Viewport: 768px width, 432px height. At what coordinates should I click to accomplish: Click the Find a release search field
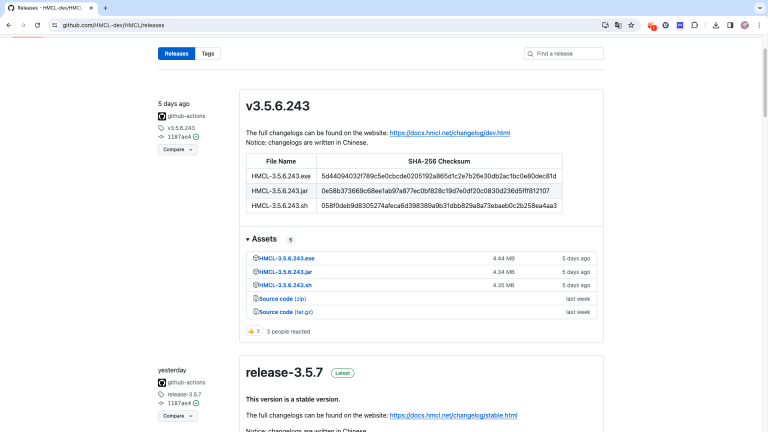pyautogui.click(x=565, y=53)
